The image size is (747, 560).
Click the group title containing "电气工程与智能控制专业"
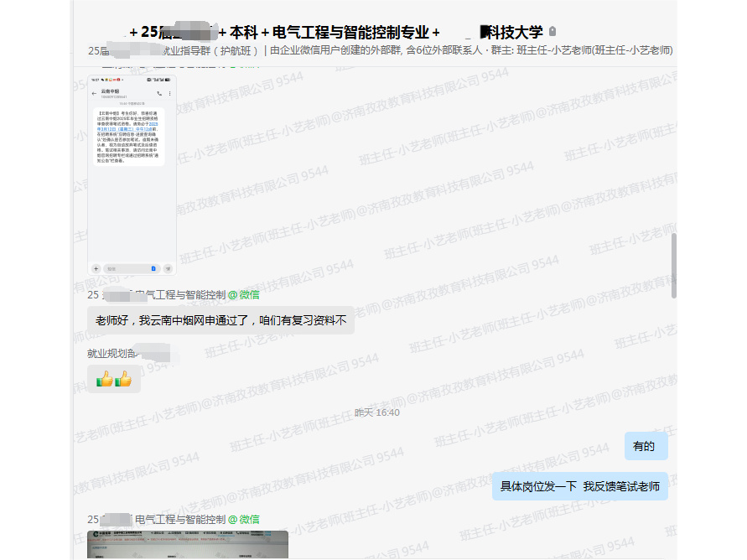335,32
